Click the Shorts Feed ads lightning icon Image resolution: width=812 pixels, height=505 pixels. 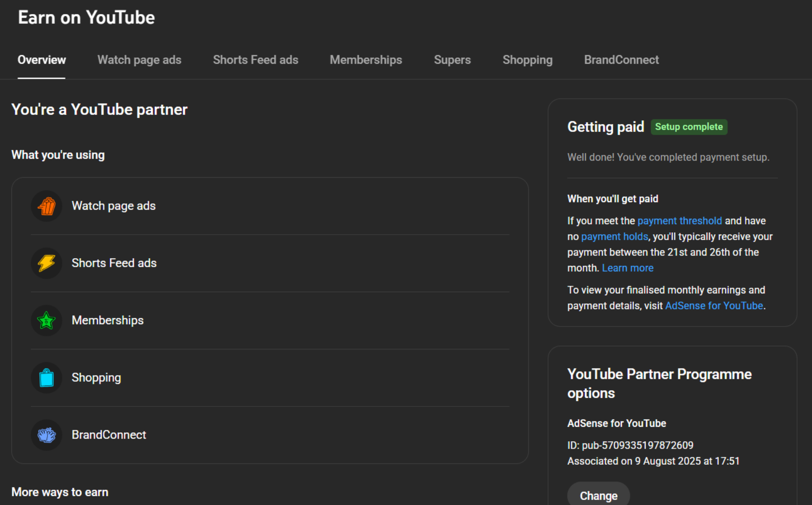point(47,263)
